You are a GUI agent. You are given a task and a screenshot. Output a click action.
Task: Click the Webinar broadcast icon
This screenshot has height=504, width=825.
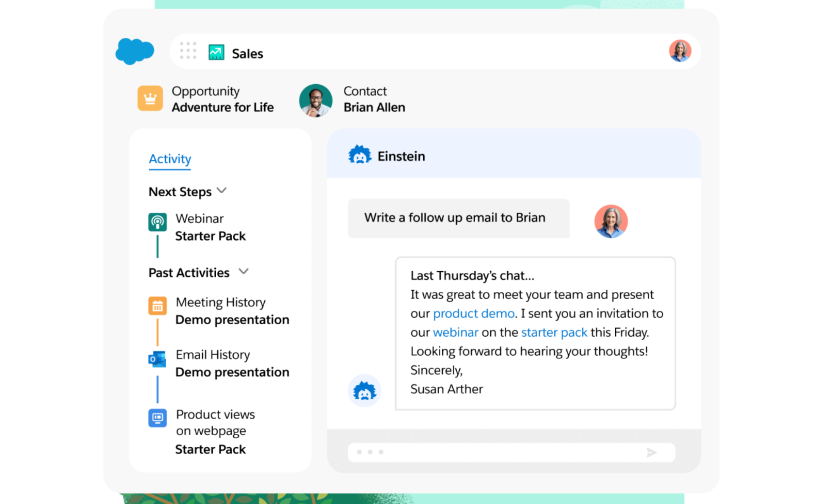point(157,222)
